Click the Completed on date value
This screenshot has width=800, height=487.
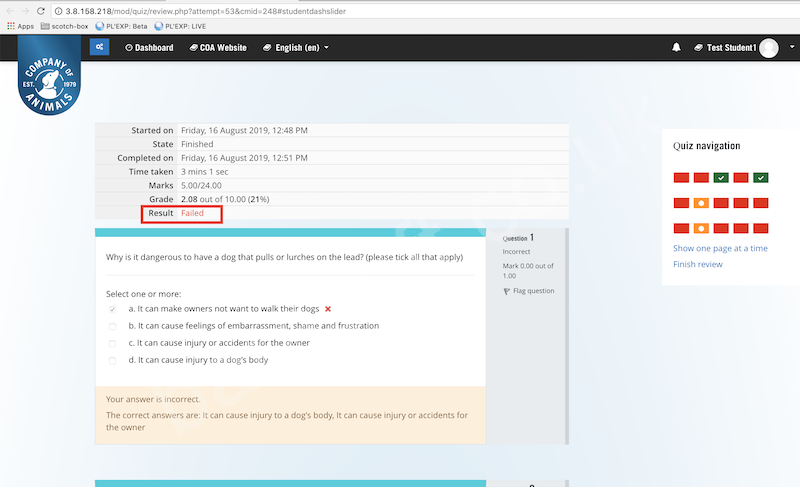(244, 158)
